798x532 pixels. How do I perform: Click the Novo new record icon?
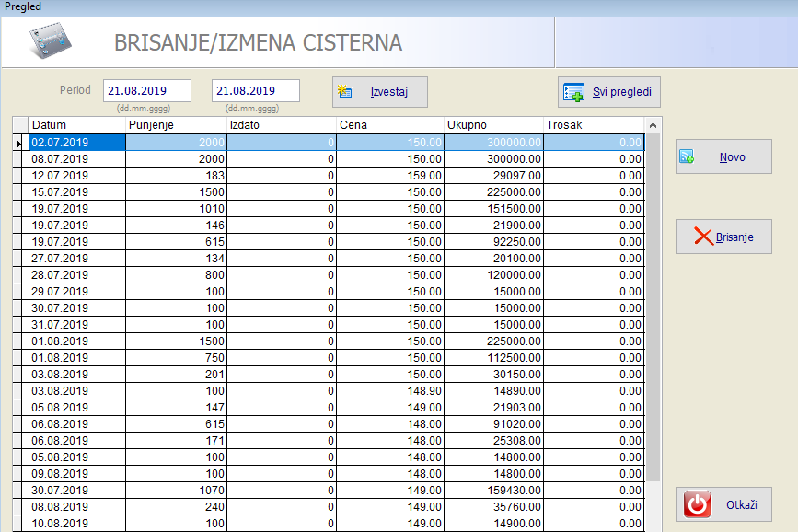pyautogui.click(x=687, y=157)
